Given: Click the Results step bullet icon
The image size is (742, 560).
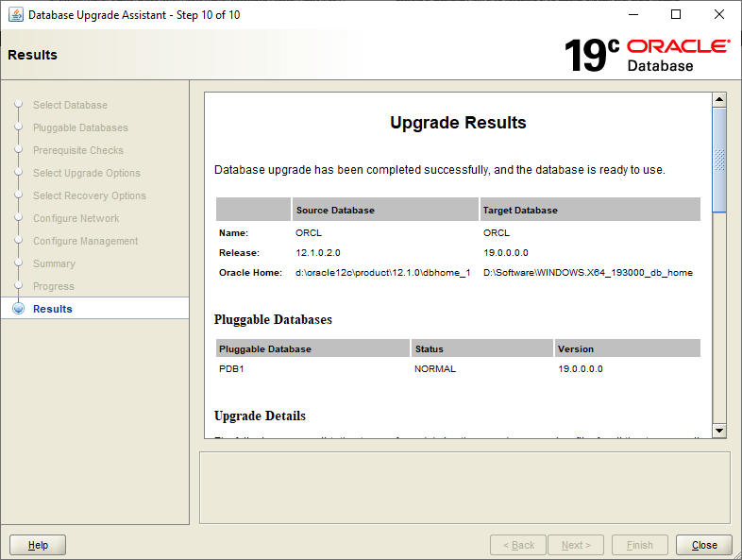Looking at the screenshot, I should (19, 309).
